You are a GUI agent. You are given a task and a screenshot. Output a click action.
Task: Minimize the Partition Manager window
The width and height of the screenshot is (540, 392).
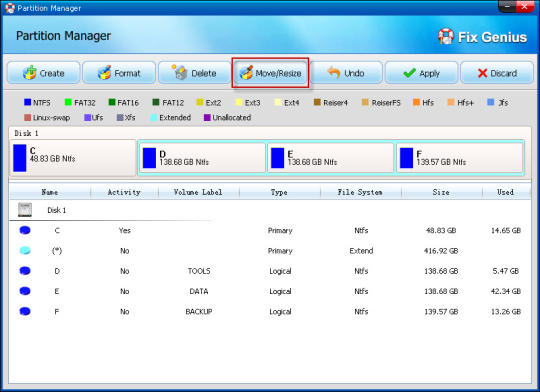(x=507, y=6)
